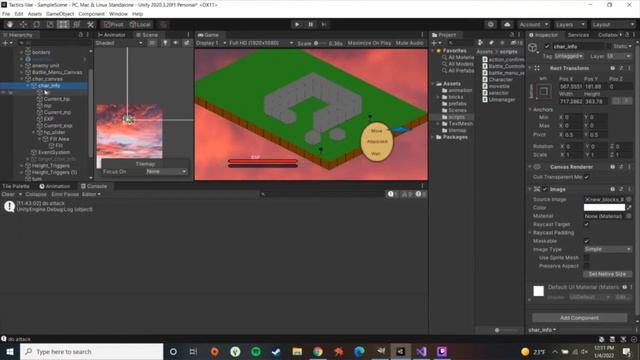640x360 pixels.
Task: Click the Set Native Size button
Action: [x=607, y=274]
